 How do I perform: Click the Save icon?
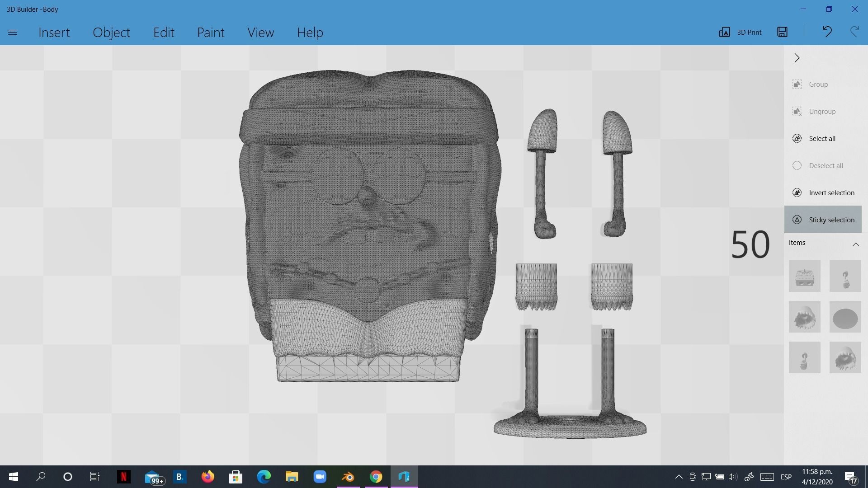pyautogui.click(x=782, y=32)
